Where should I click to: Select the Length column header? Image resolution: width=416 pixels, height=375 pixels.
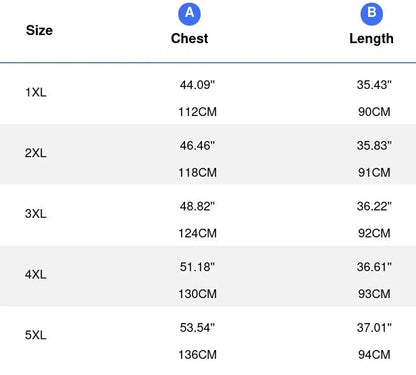pos(371,39)
